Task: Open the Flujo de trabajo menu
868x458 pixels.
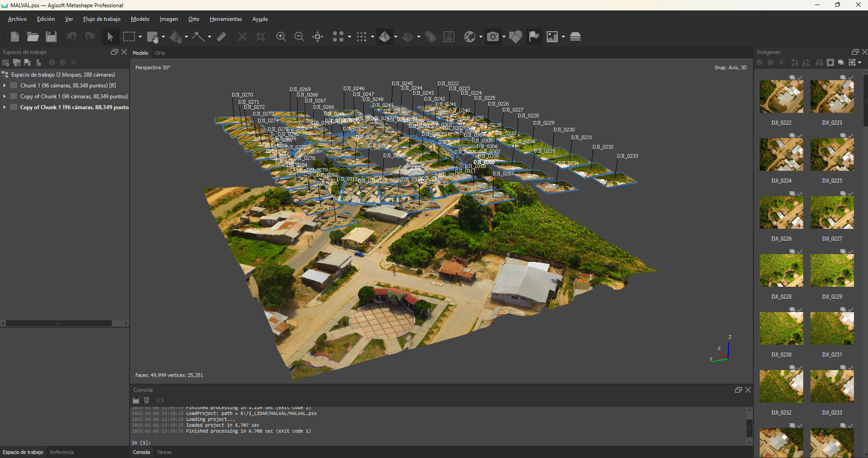Action: click(x=101, y=19)
